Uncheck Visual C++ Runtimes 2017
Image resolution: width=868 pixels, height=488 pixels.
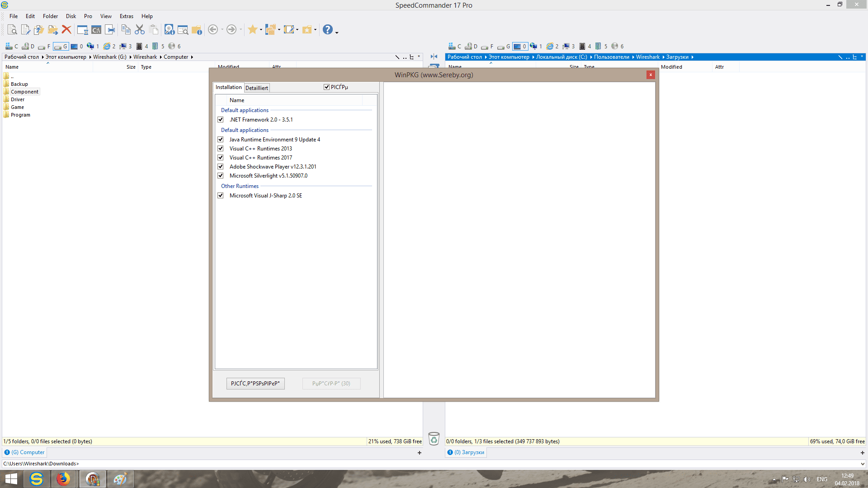click(221, 158)
